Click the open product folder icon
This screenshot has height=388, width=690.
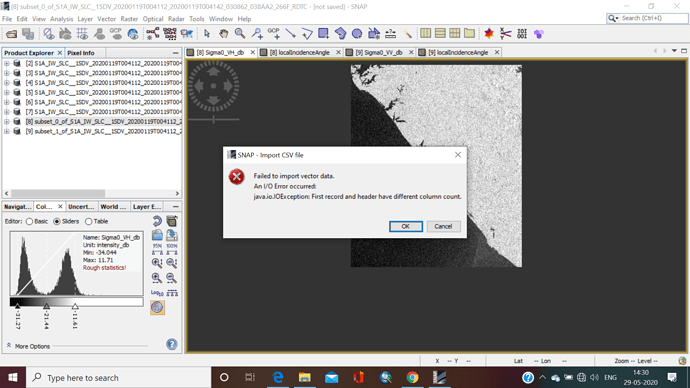(11, 33)
